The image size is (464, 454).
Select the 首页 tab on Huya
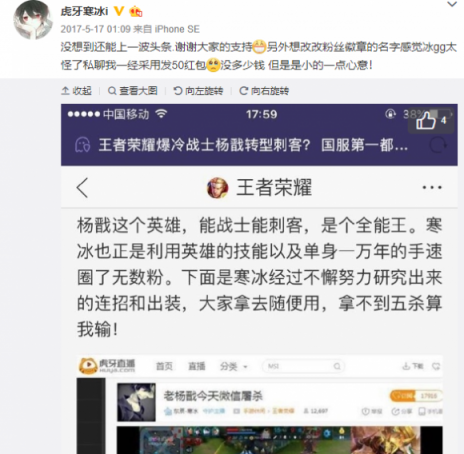point(164,366)
